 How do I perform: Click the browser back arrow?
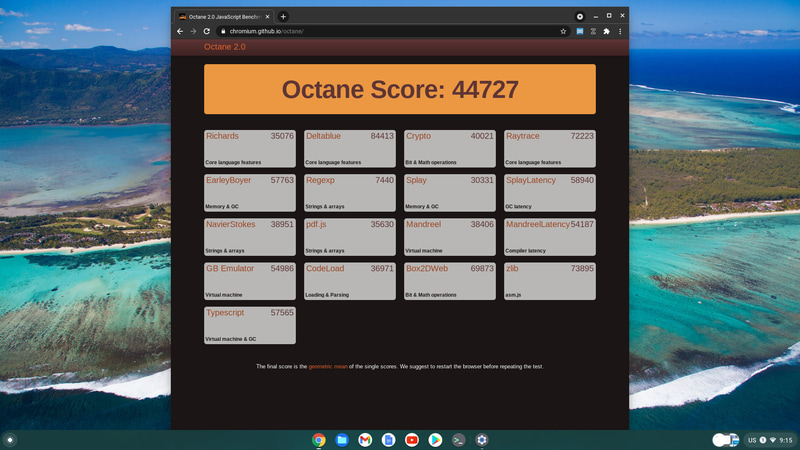point(180,31)
